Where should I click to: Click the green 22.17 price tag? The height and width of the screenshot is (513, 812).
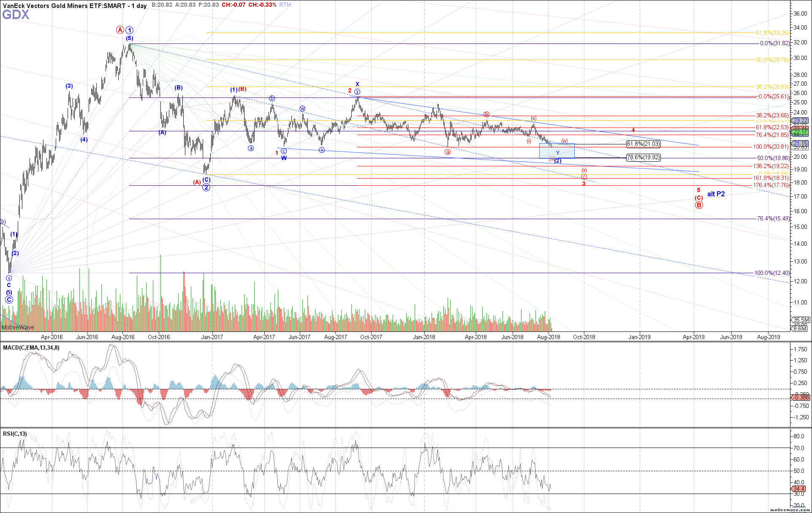coord(801,132)
